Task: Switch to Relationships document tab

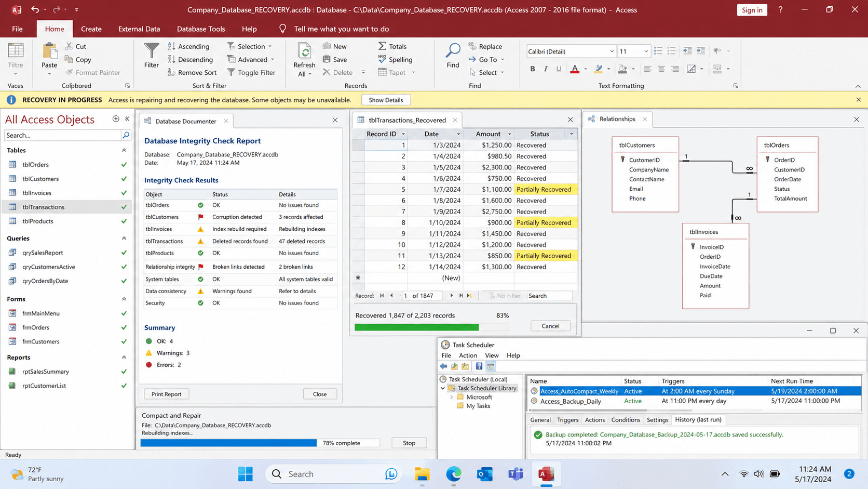Action: pos(617,119)
